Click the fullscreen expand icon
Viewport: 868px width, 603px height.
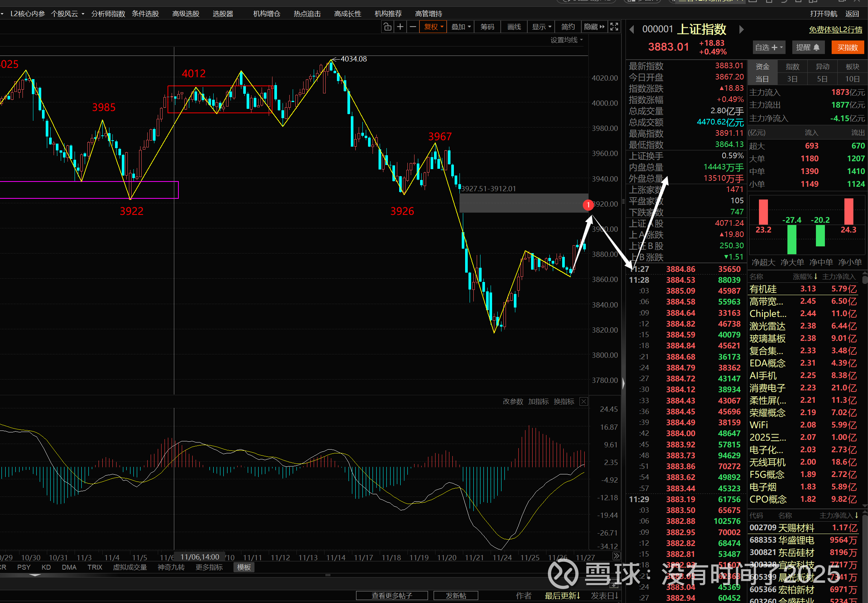pyautogui.click(x=614, y=27)
